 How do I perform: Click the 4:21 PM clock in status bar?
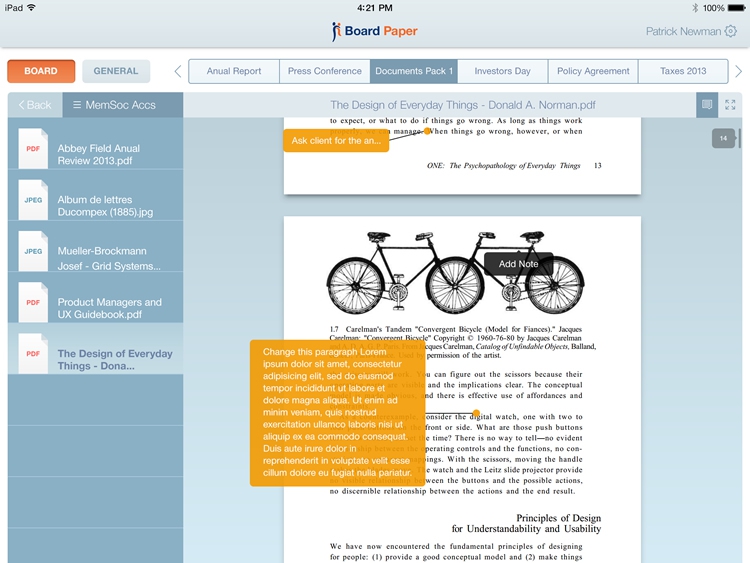pos(375,8)
